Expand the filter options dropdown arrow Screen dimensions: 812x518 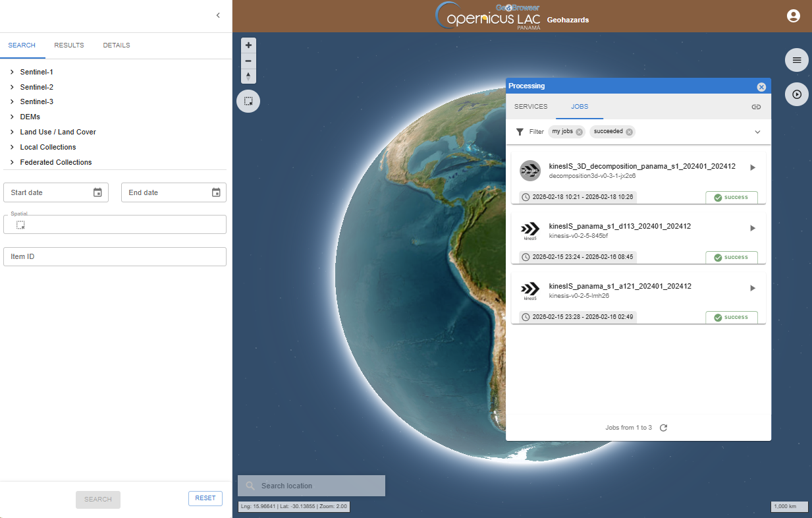point(757,132)
